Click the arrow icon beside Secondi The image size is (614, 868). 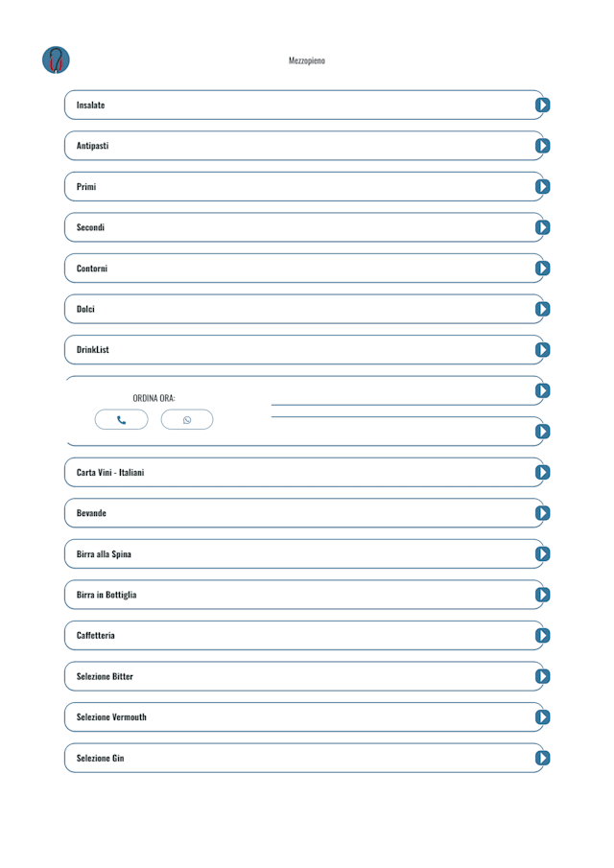[x=542, y=227]
